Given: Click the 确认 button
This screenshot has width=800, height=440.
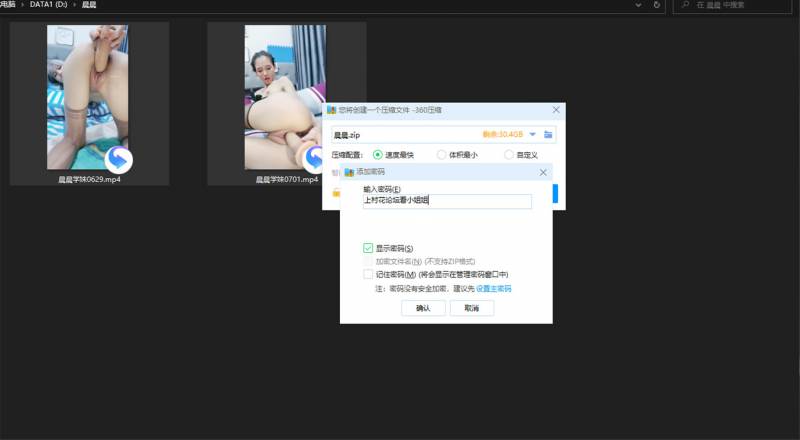Looking at the screenshot, I should tap(422, 308).
